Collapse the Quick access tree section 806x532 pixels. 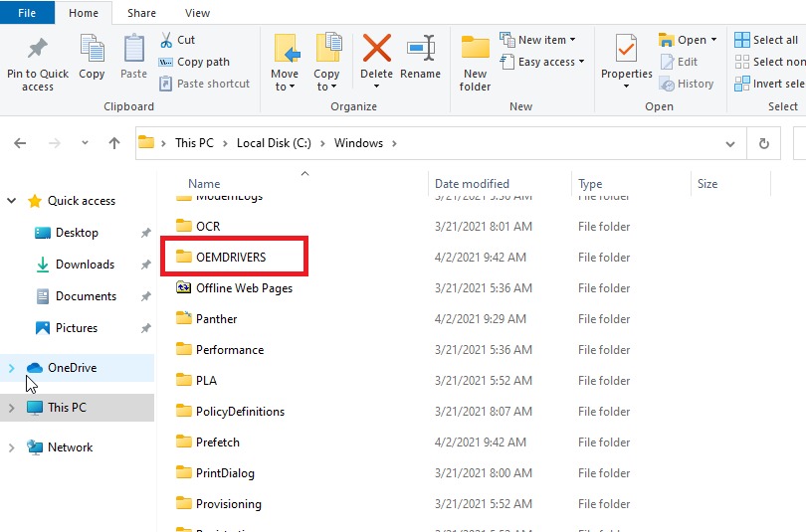(12, 201)
